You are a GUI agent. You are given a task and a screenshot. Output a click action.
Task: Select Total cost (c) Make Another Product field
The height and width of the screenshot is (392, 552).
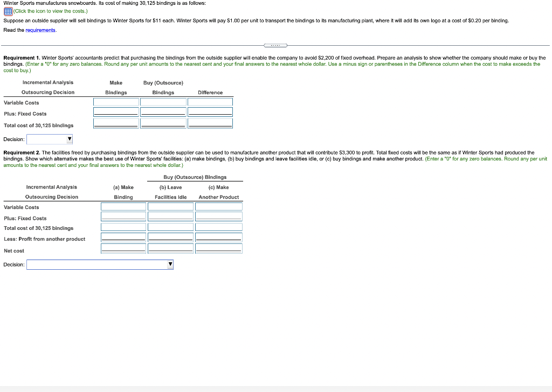coord(219,227)
